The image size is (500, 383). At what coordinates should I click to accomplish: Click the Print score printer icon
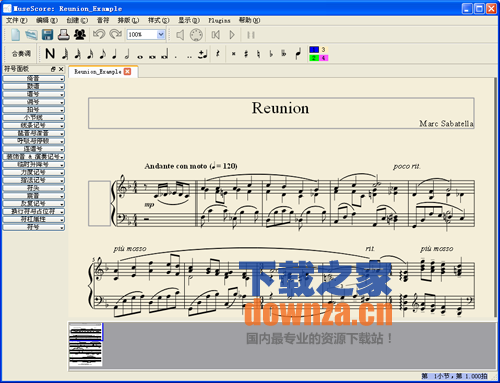[64, 35]
